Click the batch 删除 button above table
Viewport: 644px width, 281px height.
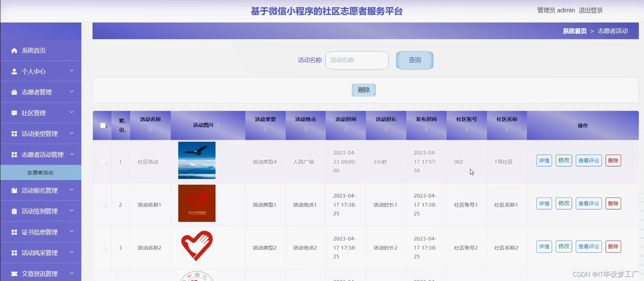364,90
